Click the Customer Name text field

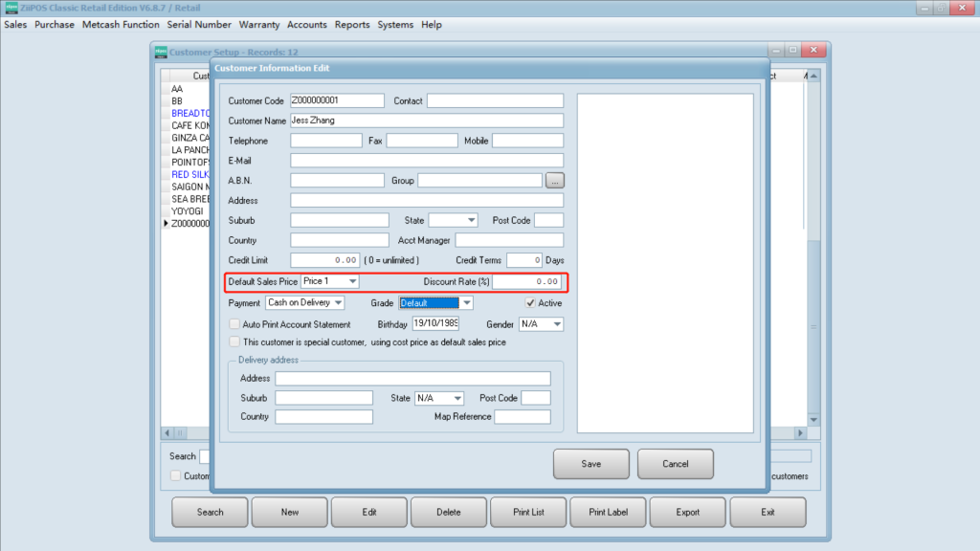point(426,121)
